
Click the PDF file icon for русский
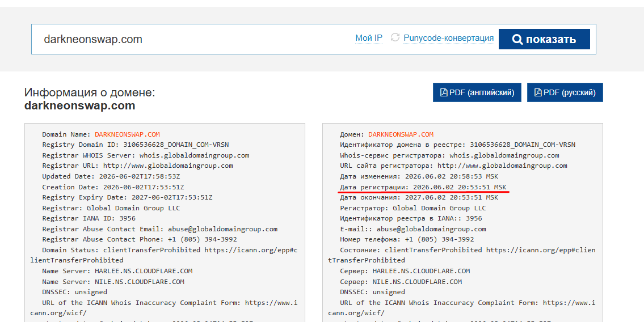pos(538,92)
